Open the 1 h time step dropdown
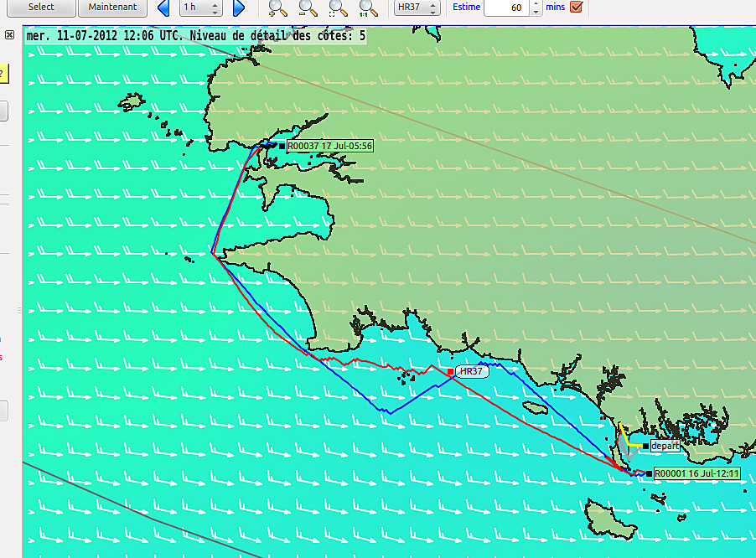The height and width of the screenshot is (558, 756). click(x=201, y=8)
